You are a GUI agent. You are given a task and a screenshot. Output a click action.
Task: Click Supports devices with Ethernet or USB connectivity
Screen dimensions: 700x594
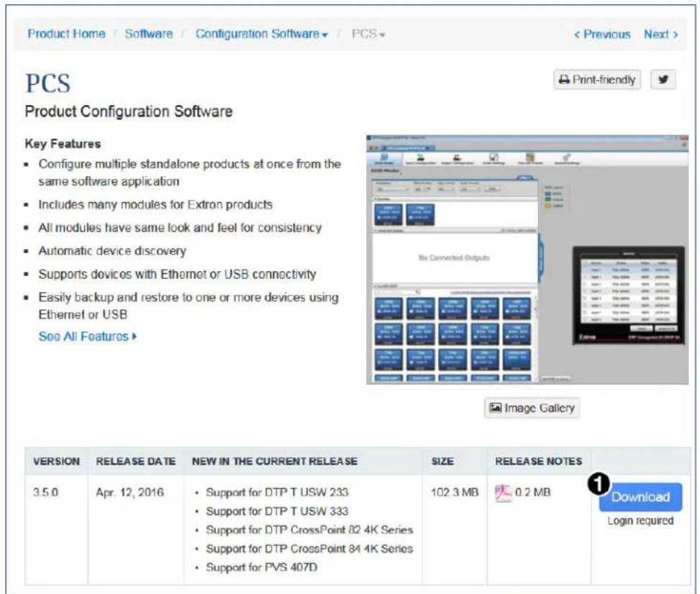[177, 274]
